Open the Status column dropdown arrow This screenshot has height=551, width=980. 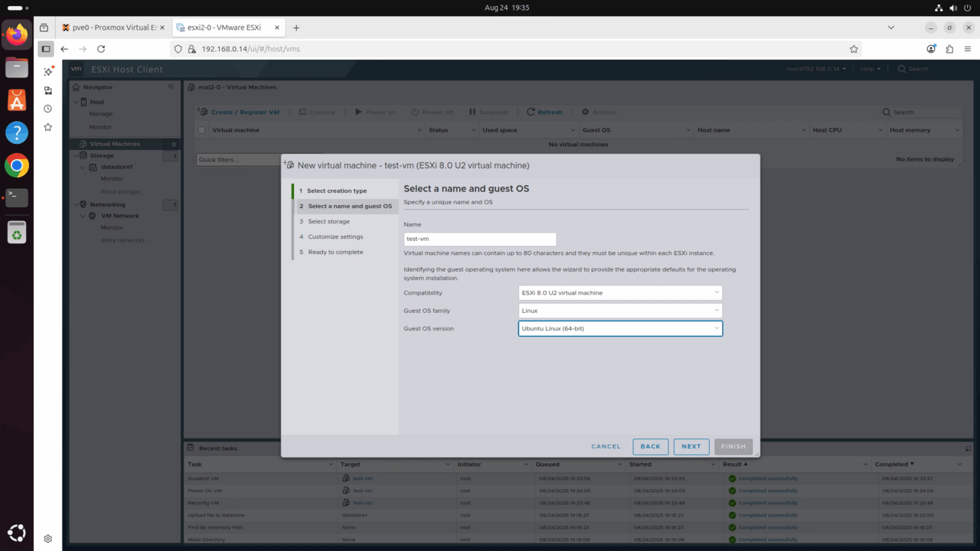tap(472, 130)
